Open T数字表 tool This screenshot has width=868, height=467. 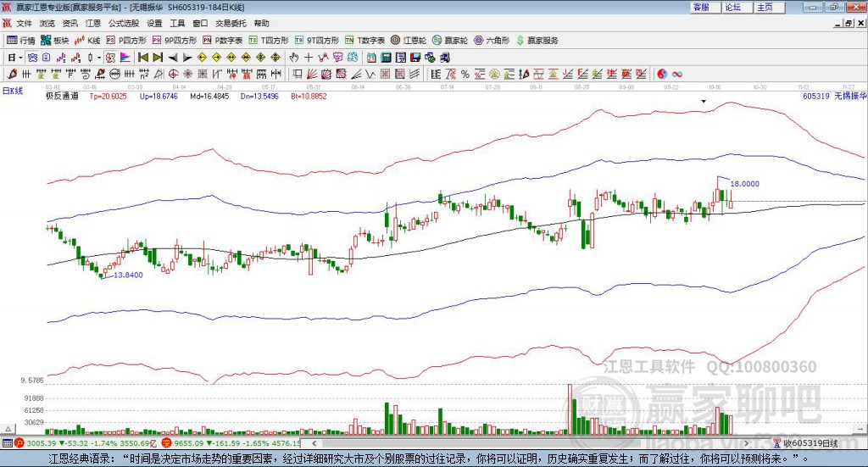click(364, 41)
